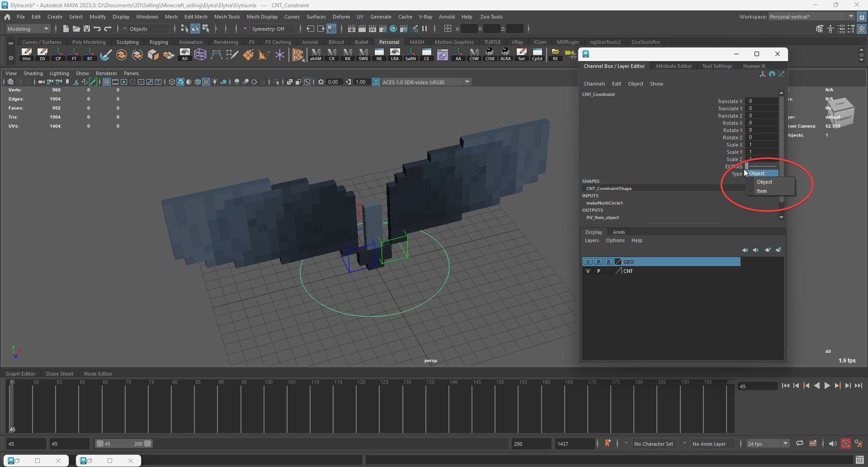Click the step forward one frame button
Image resolution: width=868 pixels, height=467 pixels.
(x=848, y=386)
